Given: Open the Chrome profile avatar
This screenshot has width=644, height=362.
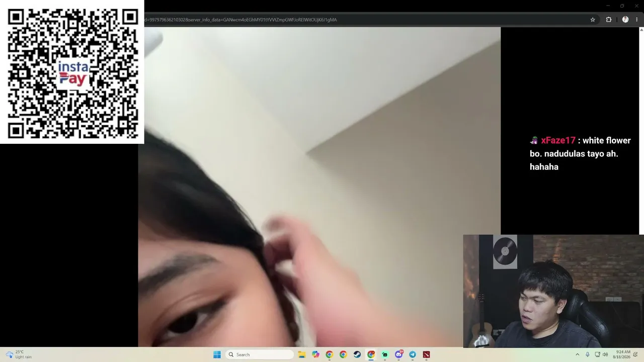Looking at the screenshot, I should (x=625, y=20).
